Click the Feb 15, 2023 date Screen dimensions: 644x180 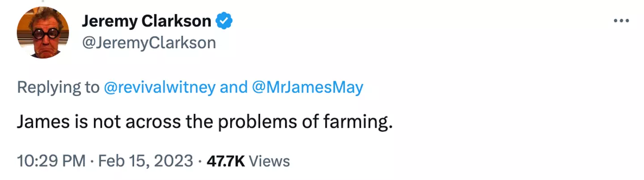pos(144,161)
